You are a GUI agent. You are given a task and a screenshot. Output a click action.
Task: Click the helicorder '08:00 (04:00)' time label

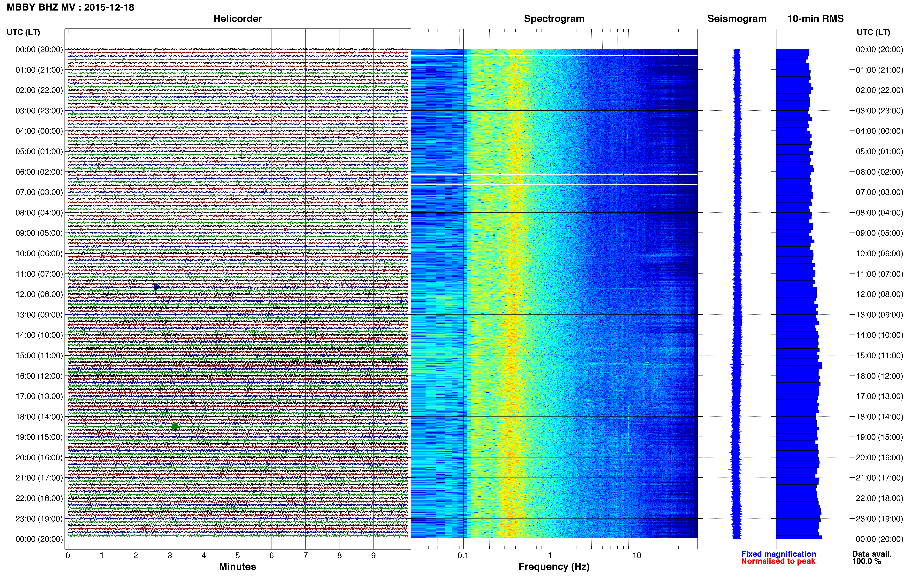coord(39,213)
